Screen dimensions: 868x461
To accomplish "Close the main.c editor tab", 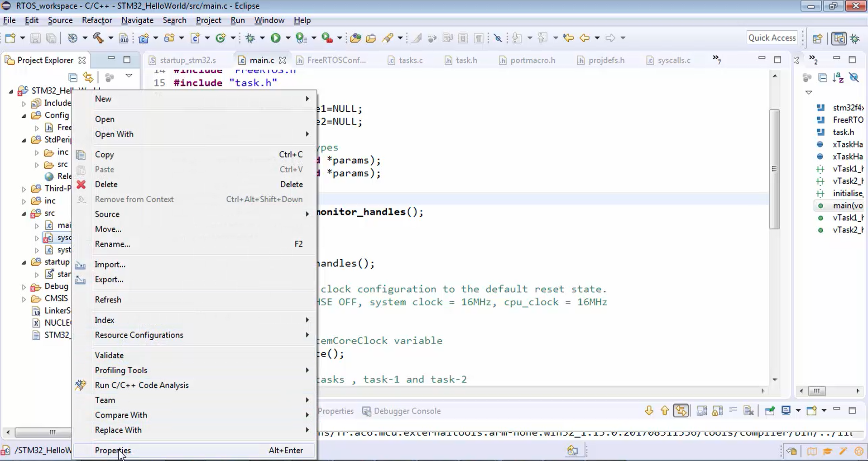I will coord(282,60).
